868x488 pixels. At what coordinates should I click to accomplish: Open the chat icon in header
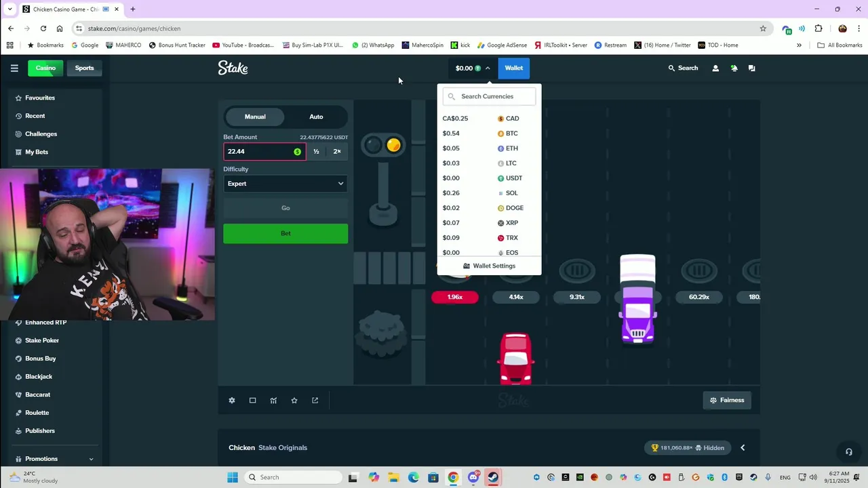[x=751, y=68]
